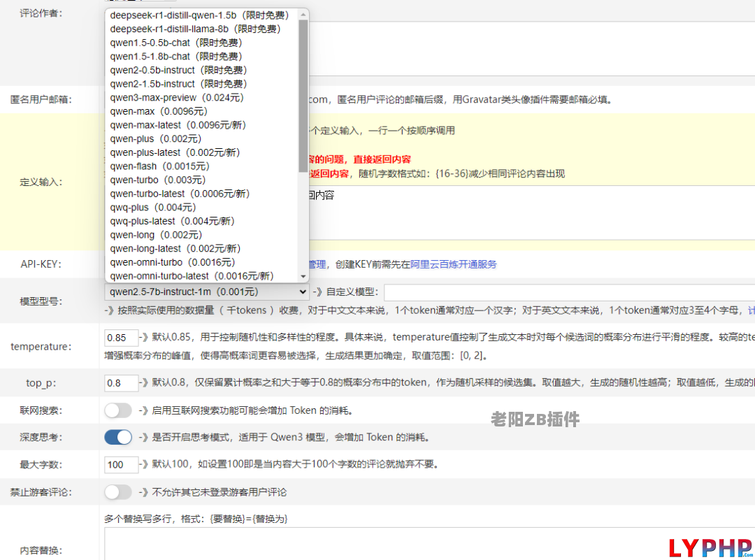Screen dimensions: 755x560
Task: Select qwq-plus (0.004元) option
Action: coord(202,208)
